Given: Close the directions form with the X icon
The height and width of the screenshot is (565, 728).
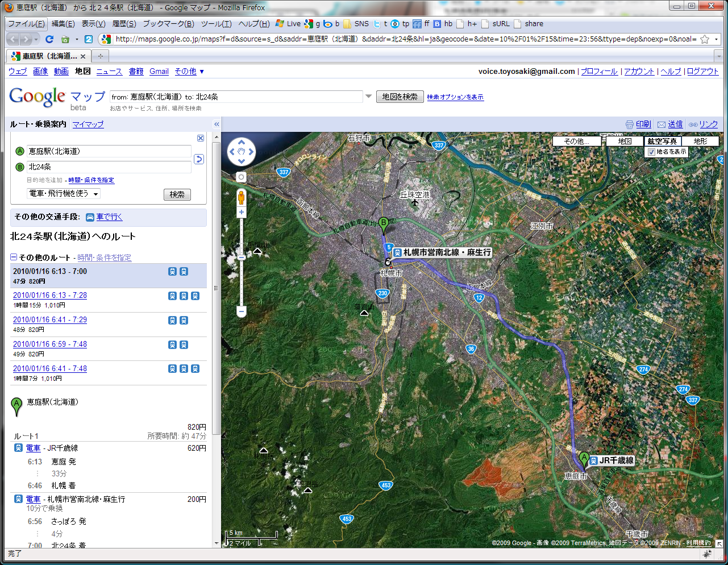Looking at the screenshot, I should [x=201, y=138].
